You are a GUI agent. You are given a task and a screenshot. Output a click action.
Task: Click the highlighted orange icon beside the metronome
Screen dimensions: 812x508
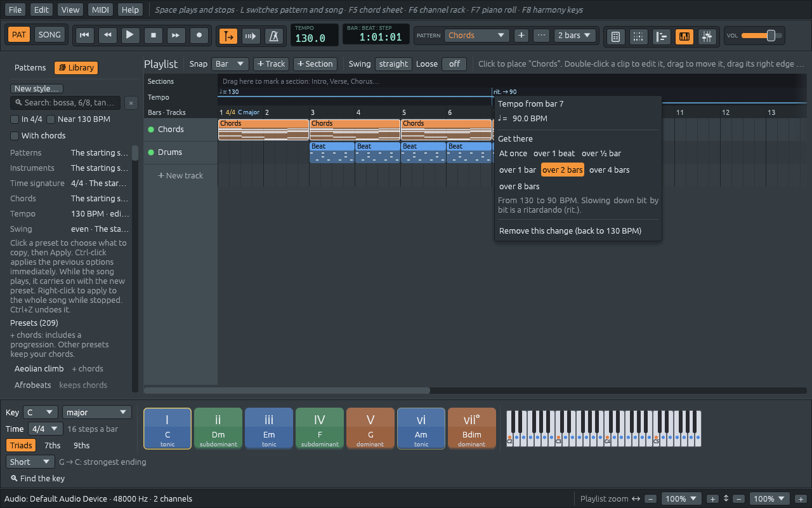pyautogui.click(x=228, y=36)
